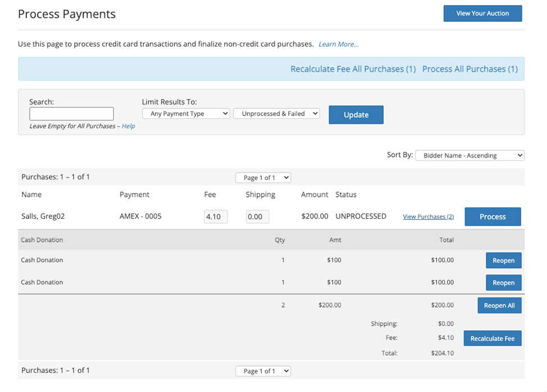The width and height of the screenshot is (547, 392).
Task: Click Process All Purchases (1) link
Action: [x=470, y=69]
